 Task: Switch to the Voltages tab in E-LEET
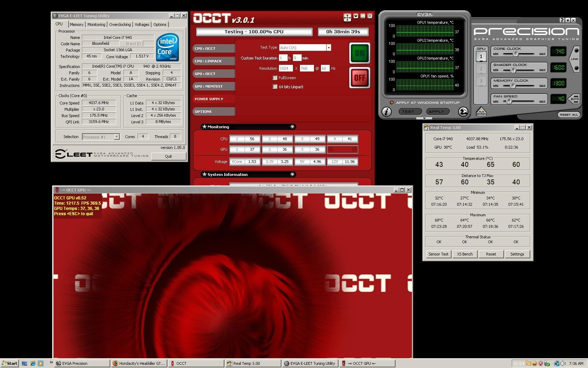pyautogui.click(x=142, y=25)
